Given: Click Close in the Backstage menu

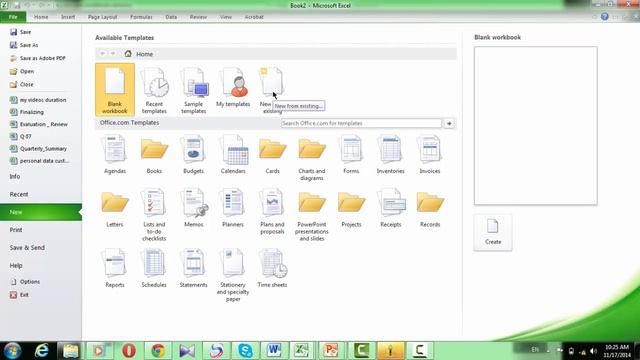Looking at the screenshot, I should [22, 84].
